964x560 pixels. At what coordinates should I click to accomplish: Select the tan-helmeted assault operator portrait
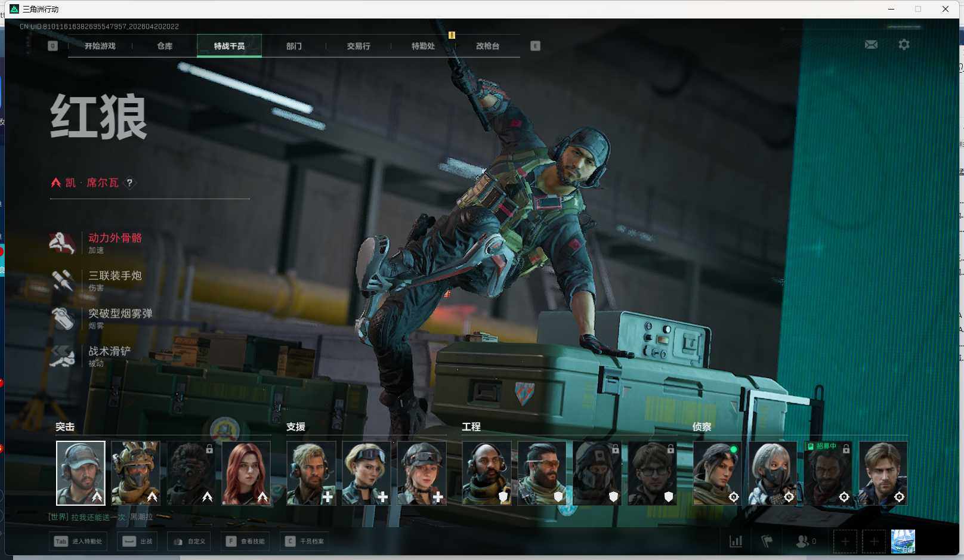coord(135,473)
